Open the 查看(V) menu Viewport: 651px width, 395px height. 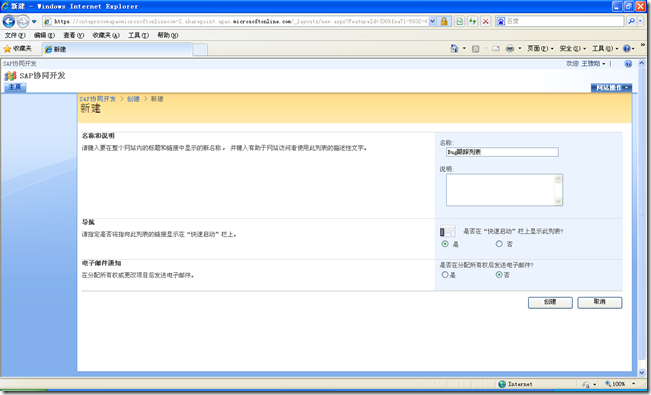73,35
